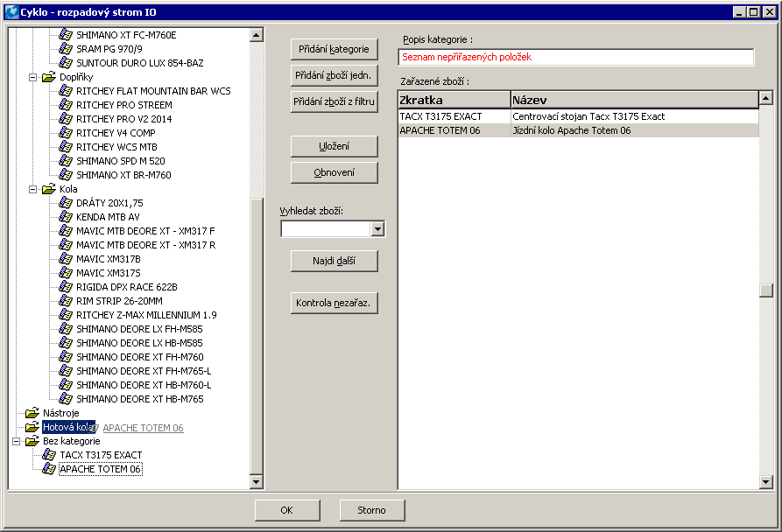
Task: Click the item icon beside TACX T3175 EXACT in tree
Action: click(49, 455)
